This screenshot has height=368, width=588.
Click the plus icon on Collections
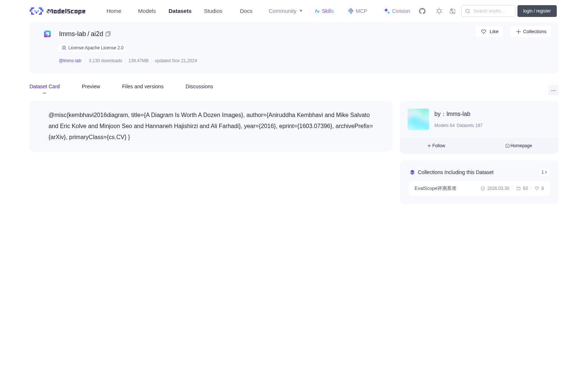pos(519,32)
